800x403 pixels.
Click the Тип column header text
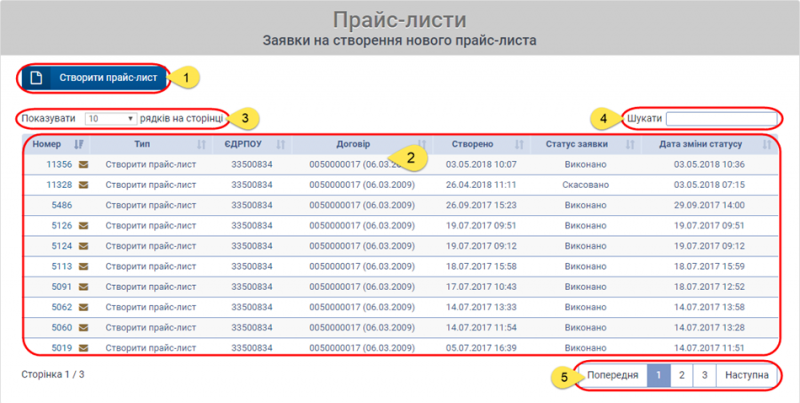click(142, 144)
